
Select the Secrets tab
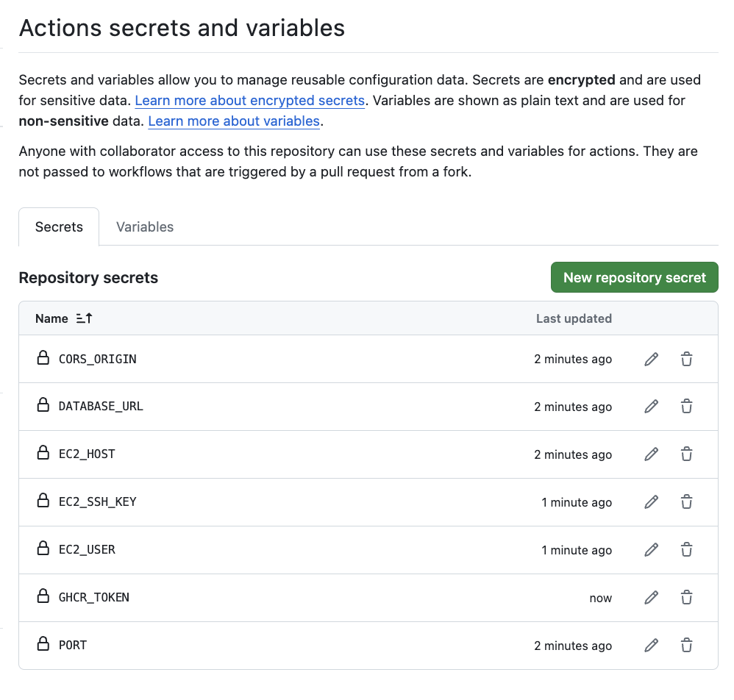[x=59, y=226]
